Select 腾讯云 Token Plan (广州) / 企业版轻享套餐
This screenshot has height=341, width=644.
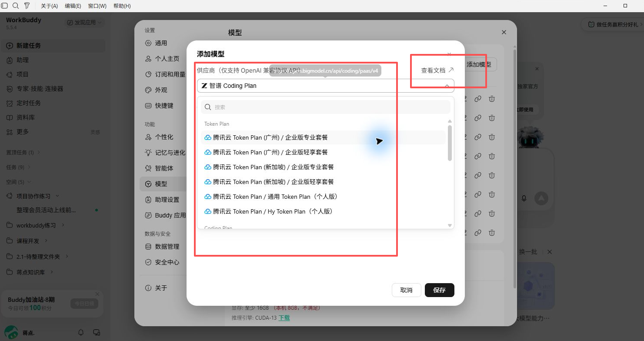(x=323, y=152)
